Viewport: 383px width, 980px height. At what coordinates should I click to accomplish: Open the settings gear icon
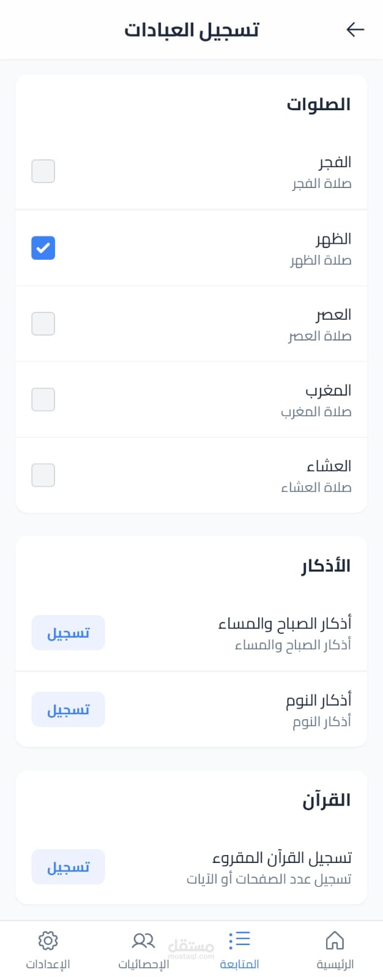click(48, 940)
